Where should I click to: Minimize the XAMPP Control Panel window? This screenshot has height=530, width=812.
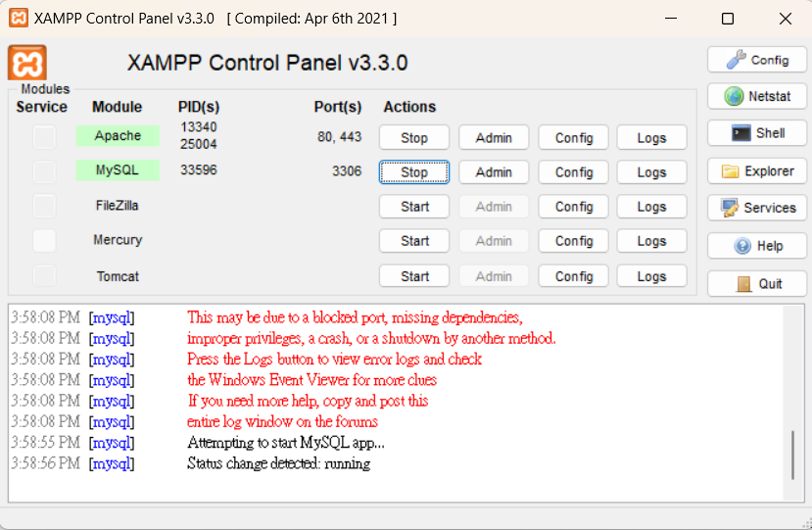(671, 19)
